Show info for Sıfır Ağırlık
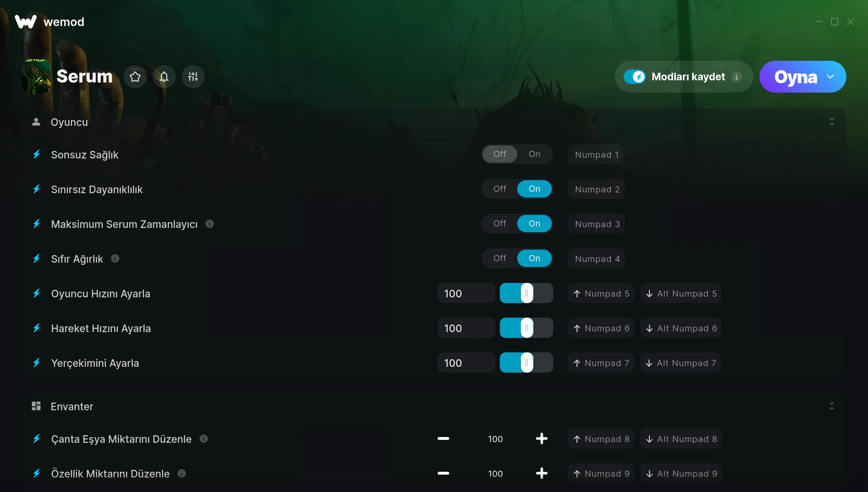This screenshot has width=868, height=492. 115,259
